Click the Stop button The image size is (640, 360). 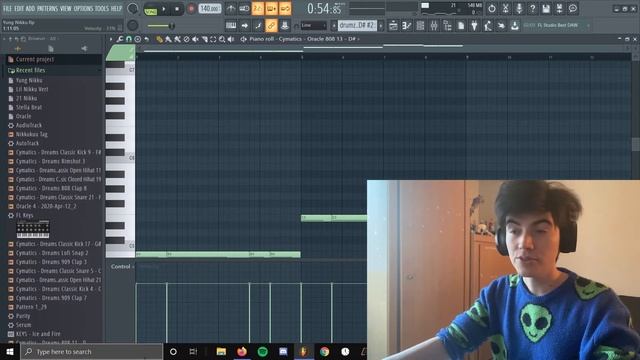coord(177,9)
